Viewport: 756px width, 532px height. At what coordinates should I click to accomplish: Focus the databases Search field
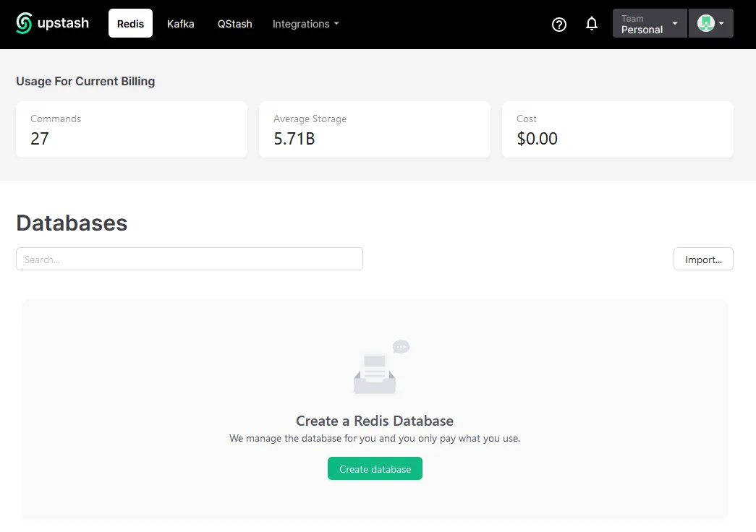click(x=189, y=259)
